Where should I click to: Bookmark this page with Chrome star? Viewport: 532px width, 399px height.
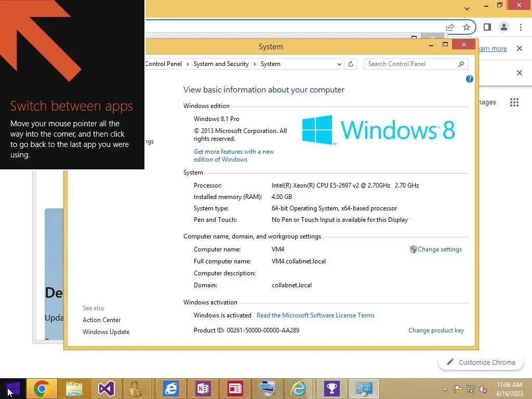point(467,27)
